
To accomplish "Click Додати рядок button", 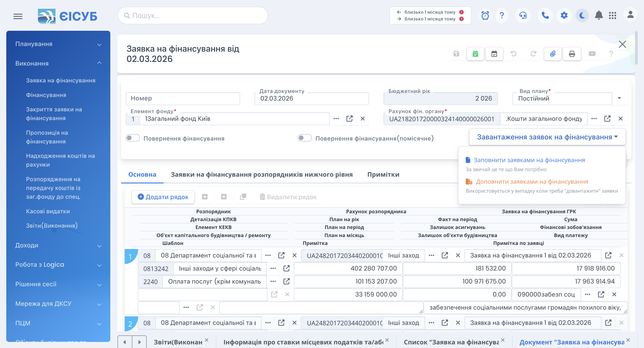I will (163, 197).
